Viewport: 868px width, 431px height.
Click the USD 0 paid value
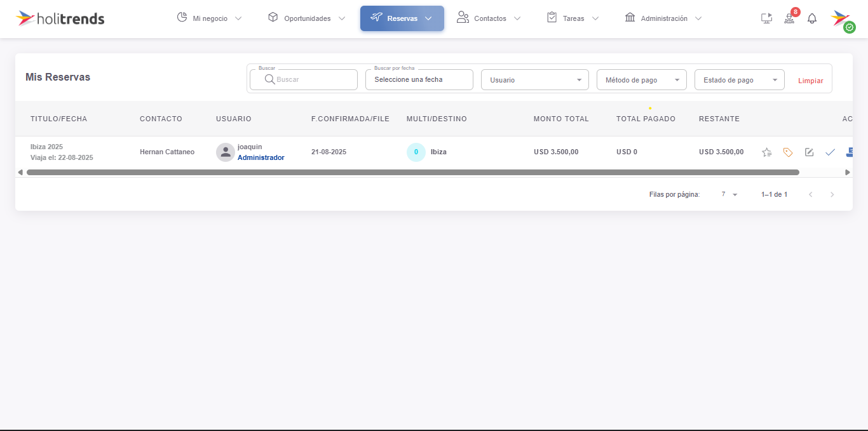(x=627, y=152)
